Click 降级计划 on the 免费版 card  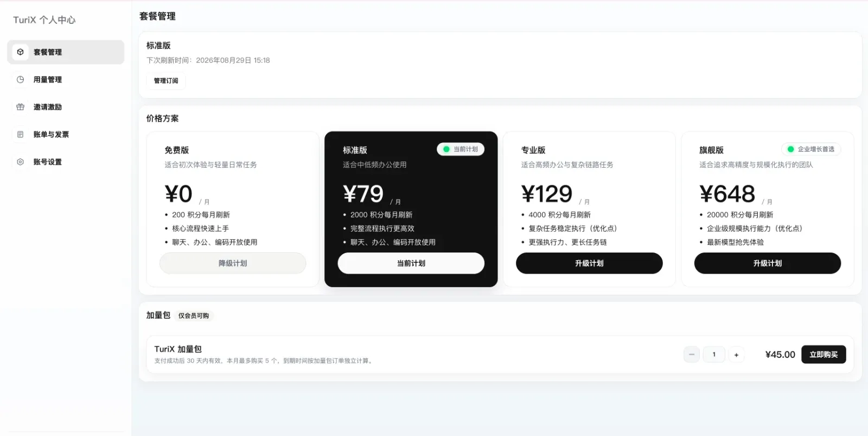[233, 263]
